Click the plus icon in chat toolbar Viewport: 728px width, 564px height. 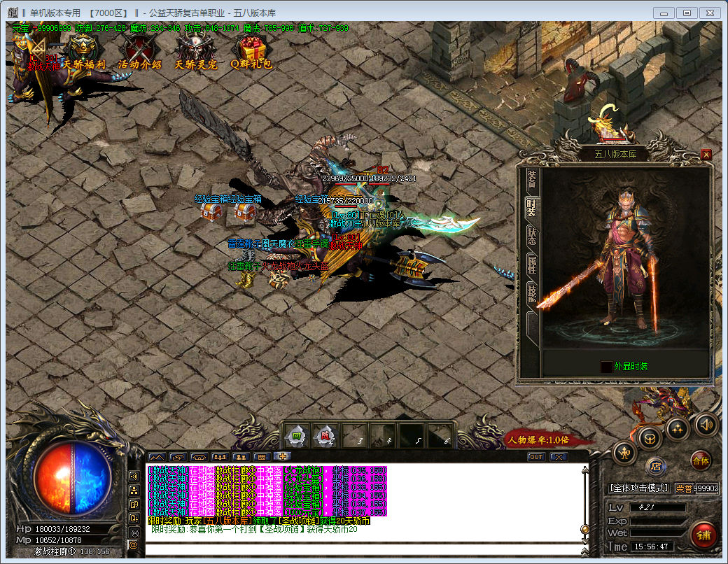[282, 456]
